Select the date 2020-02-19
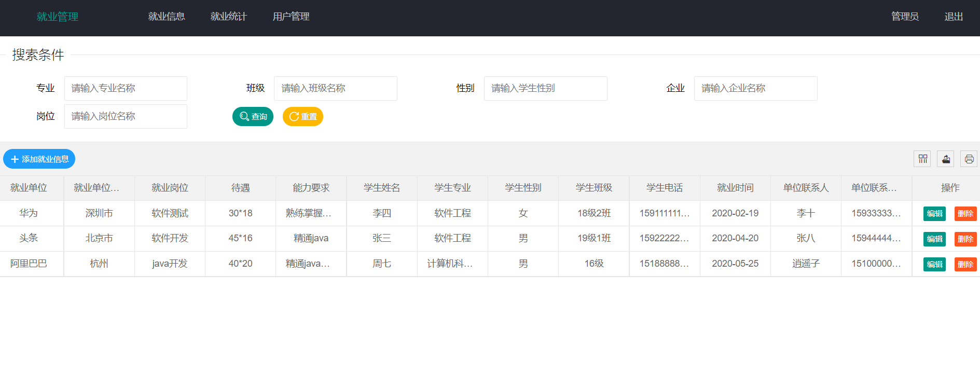980x371 pixels. click(735, 213)
